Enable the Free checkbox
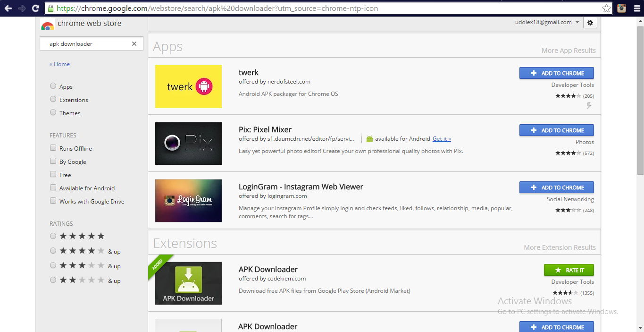Screen dimensions: 644x332 click(53, 174)
